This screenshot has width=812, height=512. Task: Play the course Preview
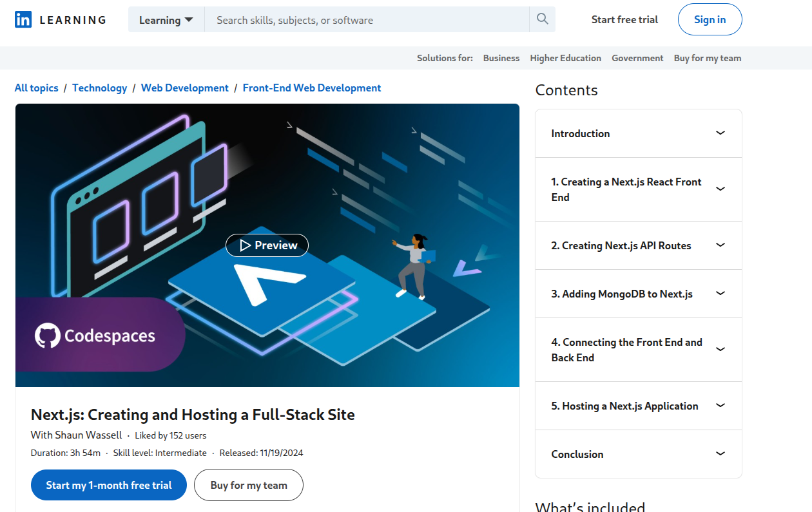click(267, 245)
